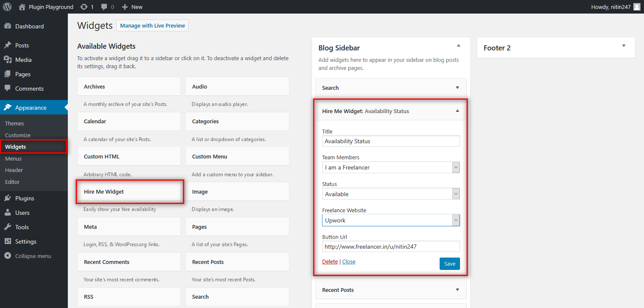Image resolution: width=644 pixels, height=308 pixels.
Task: Collapse the Hire Me Widget panel
Action: click(457, 111)
